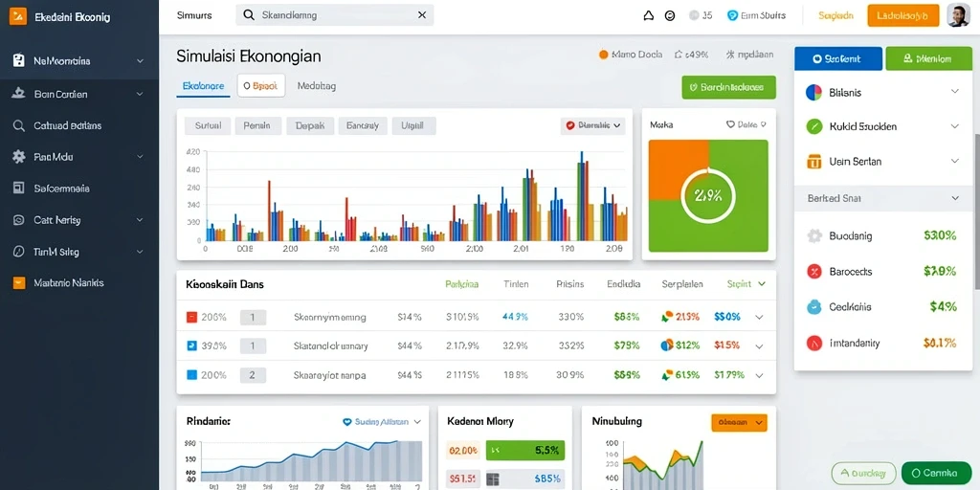
Task: Select the Mano Docla orange radio
Action: pos(603,55)
